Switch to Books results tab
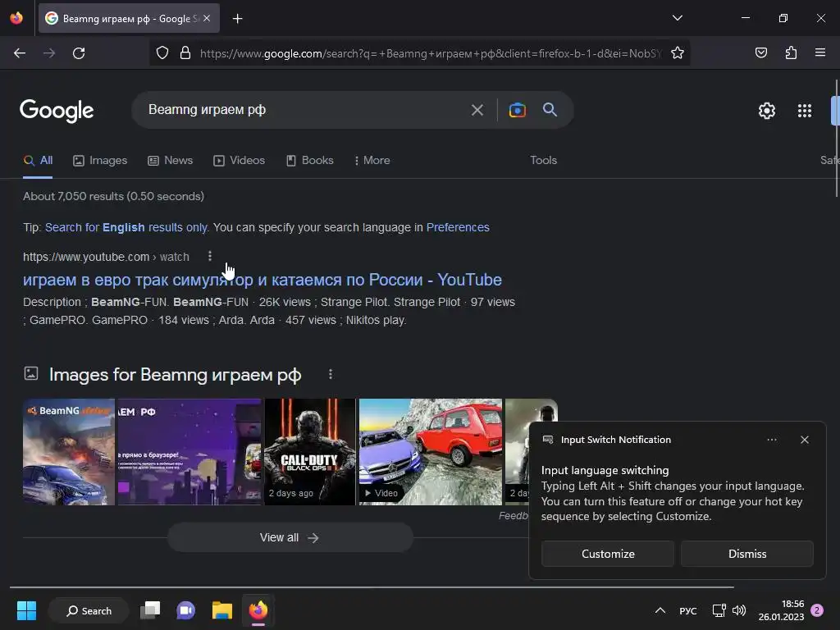The image size is (840, 630). pos(309,160)
